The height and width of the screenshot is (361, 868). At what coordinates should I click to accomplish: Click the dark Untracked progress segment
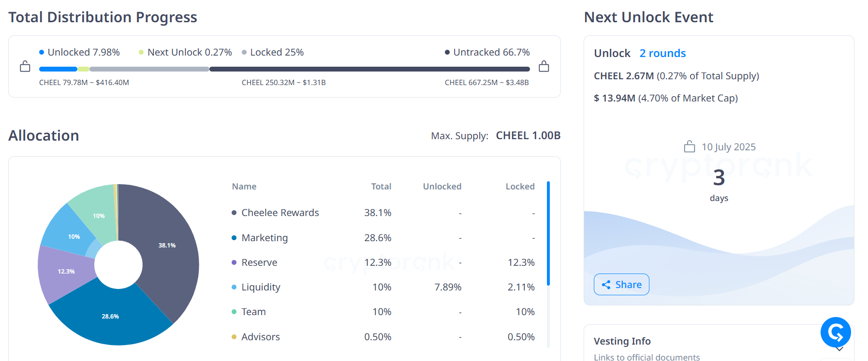[x=369, y=69]
